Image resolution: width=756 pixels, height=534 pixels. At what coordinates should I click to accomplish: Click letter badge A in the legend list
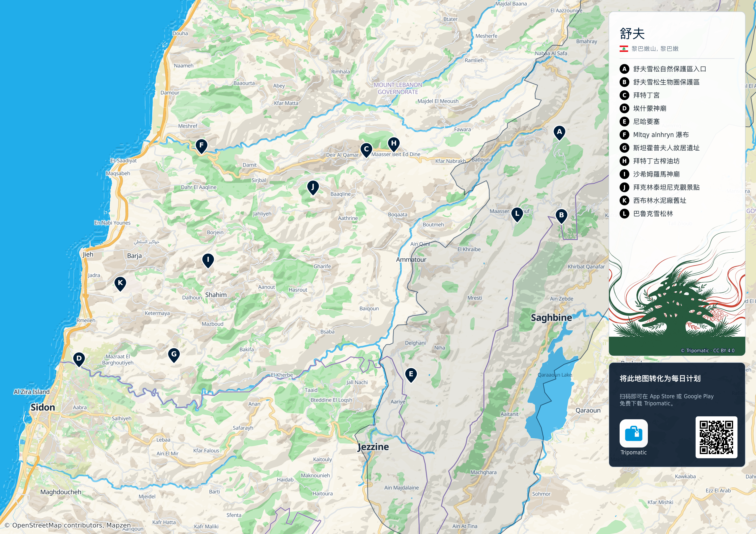624,69
